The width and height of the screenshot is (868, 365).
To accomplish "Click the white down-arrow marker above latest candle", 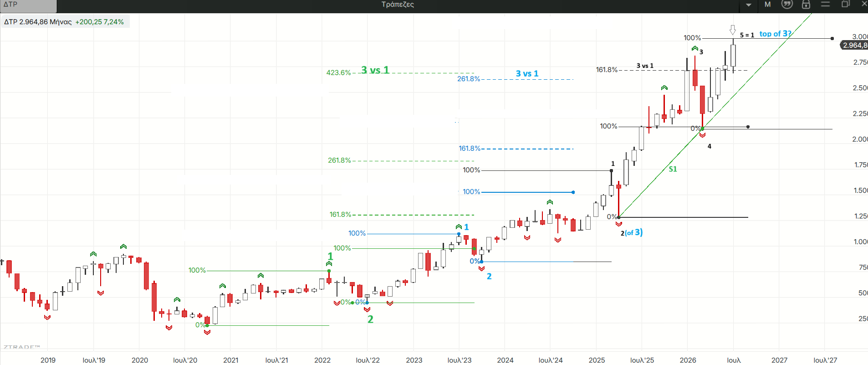I will point(733,30).
